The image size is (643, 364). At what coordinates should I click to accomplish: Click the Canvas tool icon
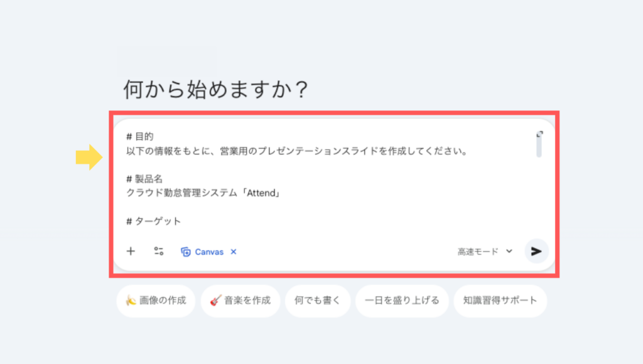coord(186,252)
